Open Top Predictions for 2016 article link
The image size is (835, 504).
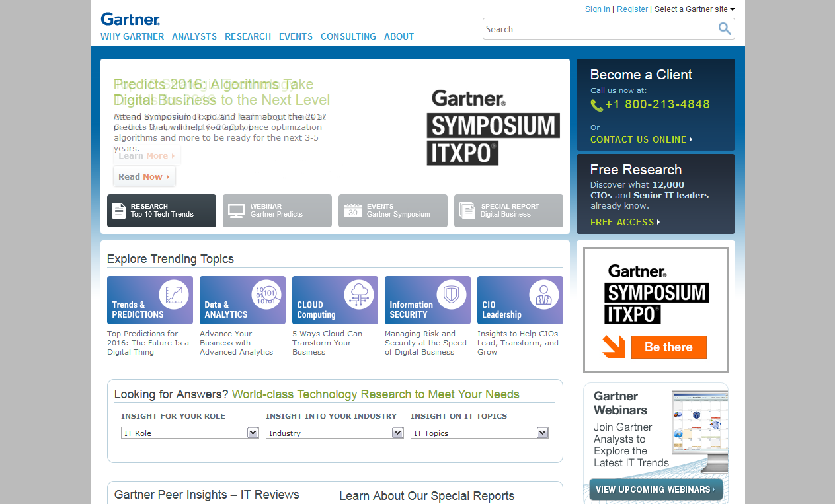148,343
